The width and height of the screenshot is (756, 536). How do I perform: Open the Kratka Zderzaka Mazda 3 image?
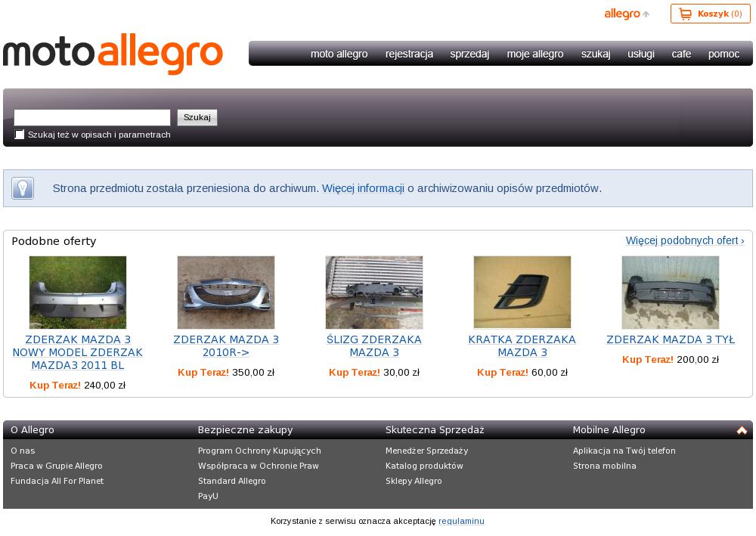[x=522, y=292]
